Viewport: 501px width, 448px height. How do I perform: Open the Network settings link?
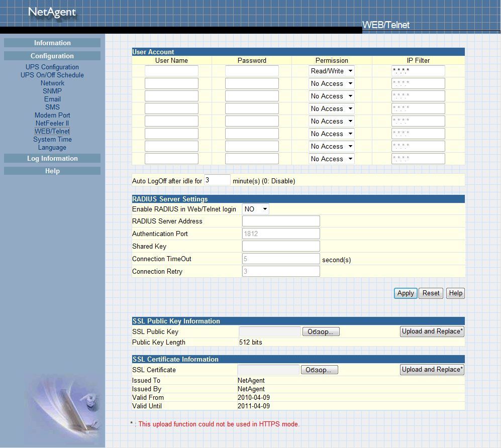coord(52,83)
